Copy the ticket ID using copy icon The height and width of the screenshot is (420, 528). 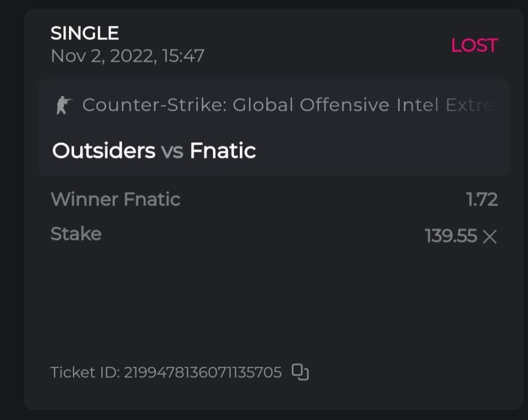pyautogui.click(x=301, y=372)
